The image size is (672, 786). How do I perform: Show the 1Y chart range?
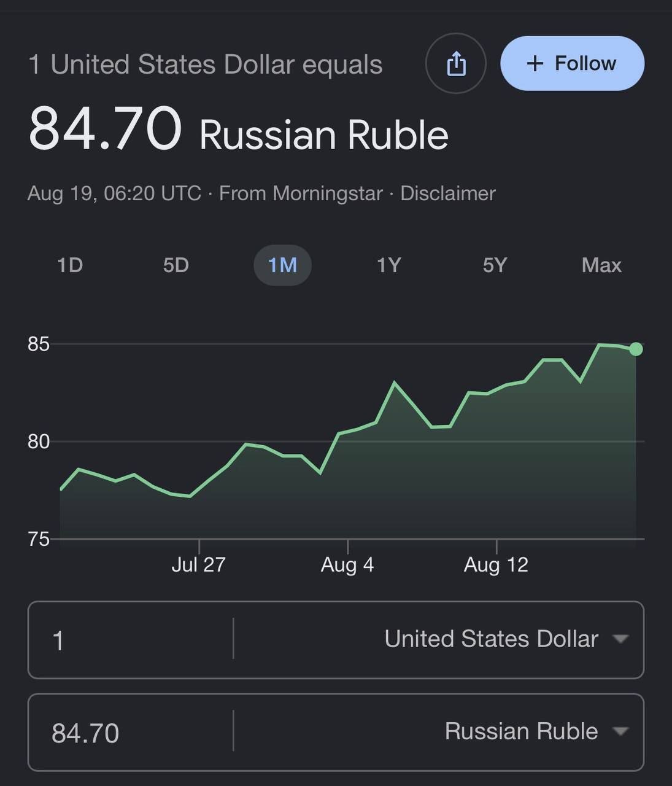click(388, 265)
